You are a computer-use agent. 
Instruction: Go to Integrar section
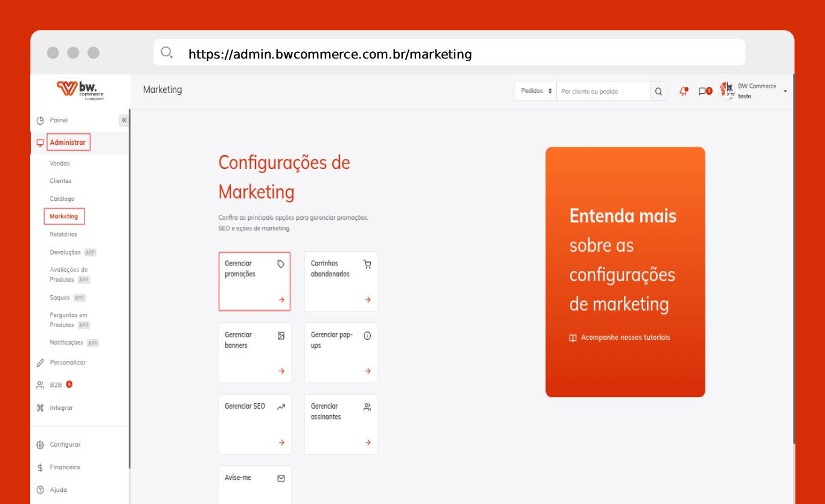61,408
